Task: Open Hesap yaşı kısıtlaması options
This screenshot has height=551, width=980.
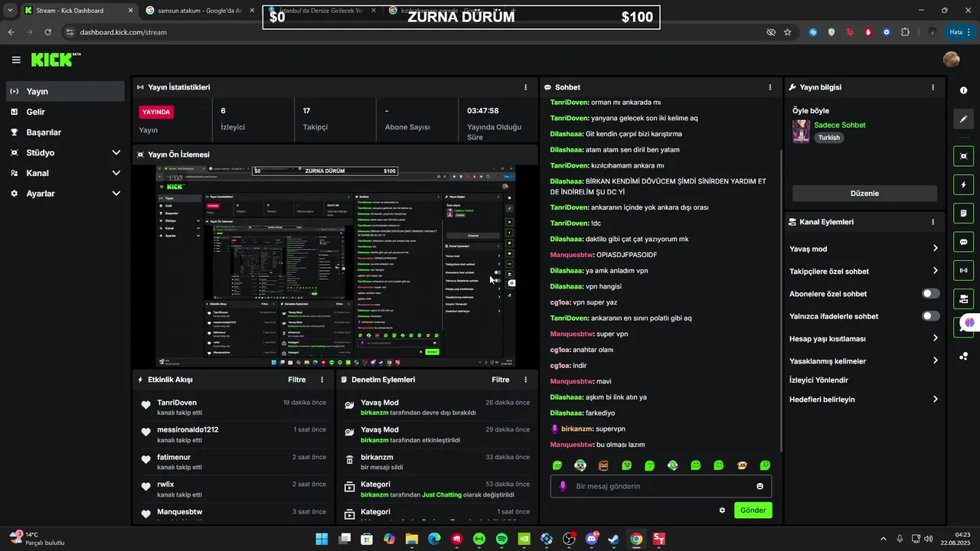Action: 864,338
